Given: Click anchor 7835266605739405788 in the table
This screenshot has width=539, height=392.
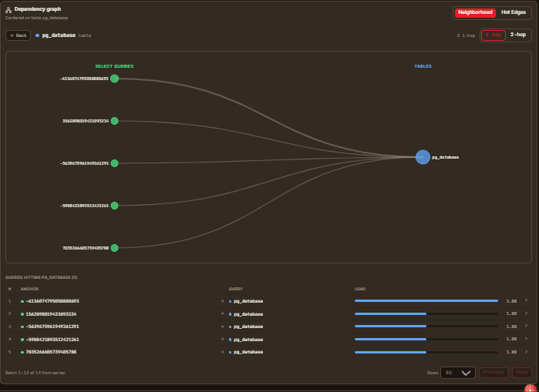Looking at the screenshot, I should tap(51, 352).
